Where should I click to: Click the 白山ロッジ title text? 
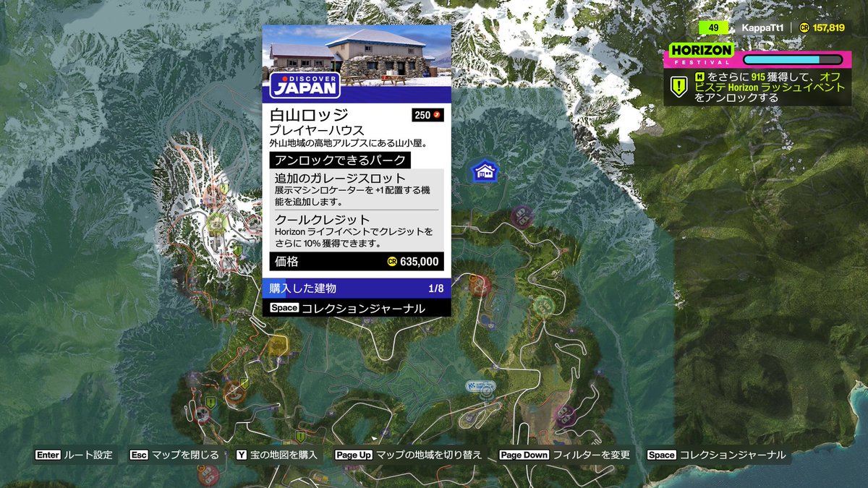(x=309, y=115)
